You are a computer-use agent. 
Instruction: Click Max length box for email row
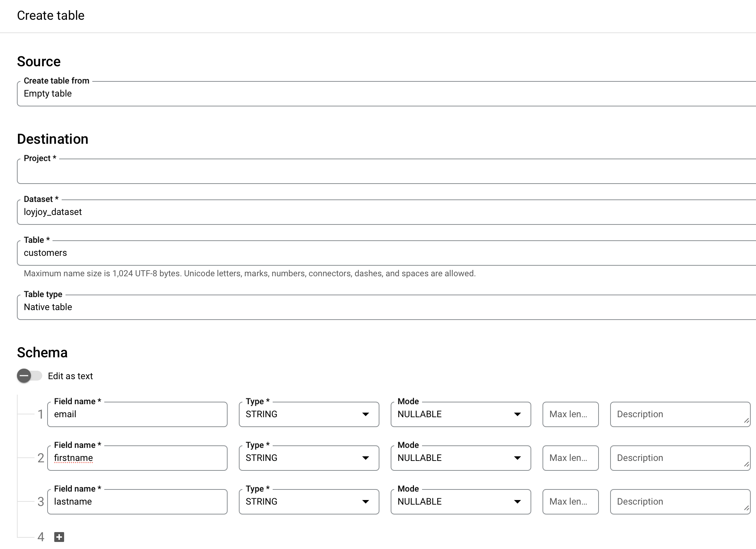click(x=570, y=414)
